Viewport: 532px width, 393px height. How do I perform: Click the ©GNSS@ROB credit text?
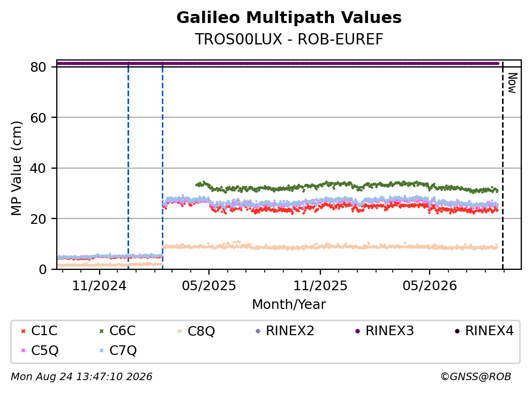[x=476, y=377]
